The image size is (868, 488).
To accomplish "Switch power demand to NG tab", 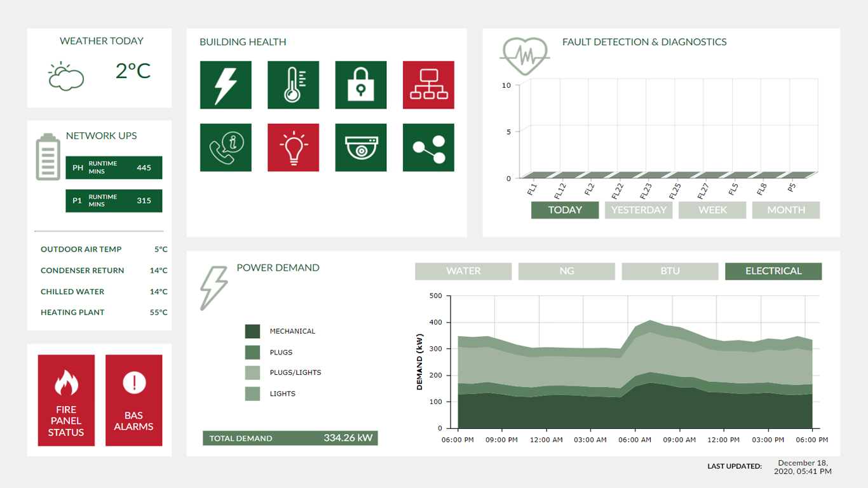I will point(566,271).
